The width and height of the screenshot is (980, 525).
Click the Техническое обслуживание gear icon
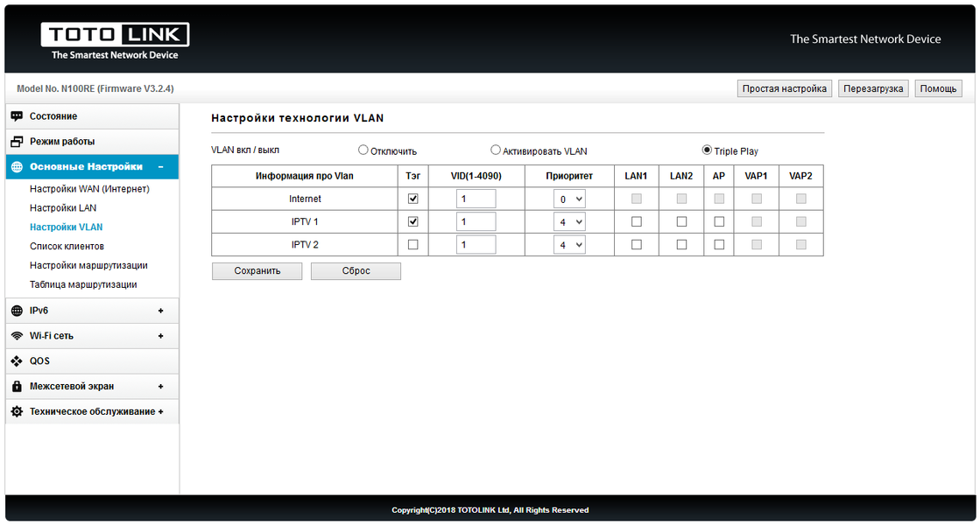tap(17, 411)
